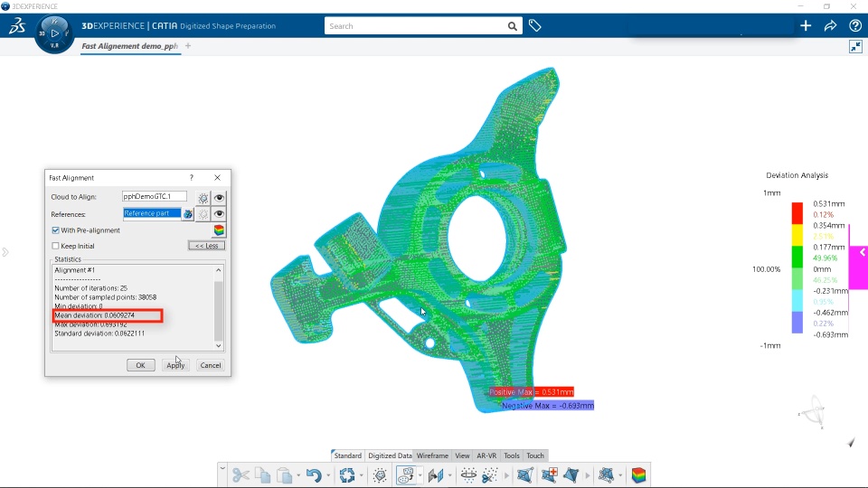Switch to the Wireframe tab

(432, 455)
